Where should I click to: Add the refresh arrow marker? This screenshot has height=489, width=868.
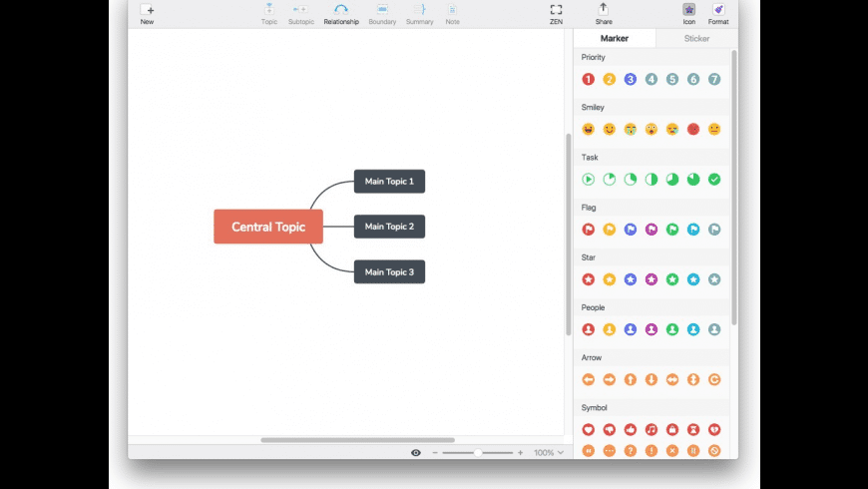pos(714,379)
